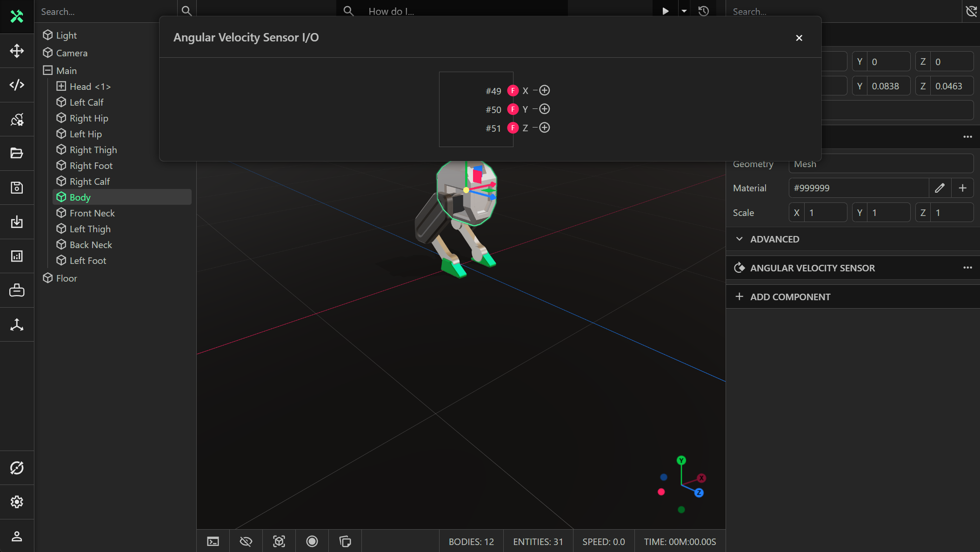Select the Move tool in the left toolbar
The image size is (980, 552).
click(x=17, y=51)
